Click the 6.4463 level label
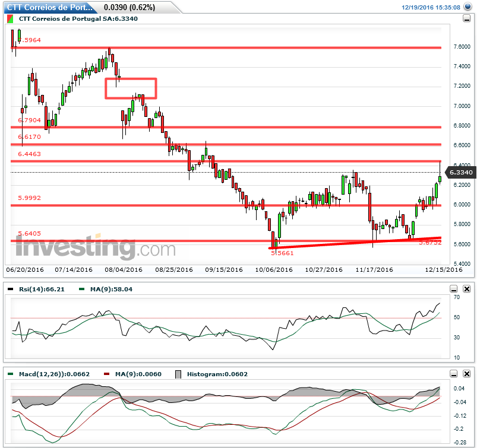 click(29, 154)
